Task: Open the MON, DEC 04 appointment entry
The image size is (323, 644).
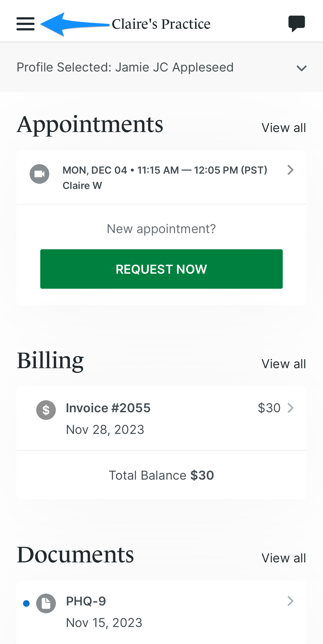Action: coord(161,177)
